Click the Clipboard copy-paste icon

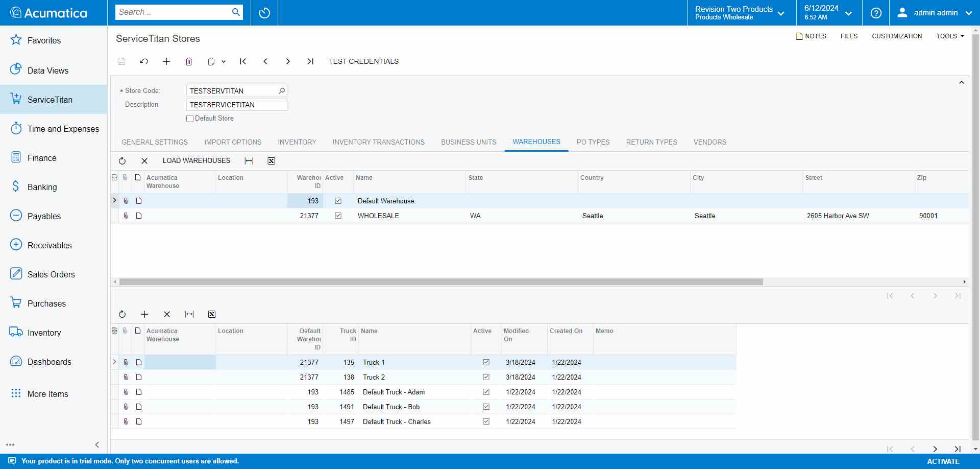211,61
